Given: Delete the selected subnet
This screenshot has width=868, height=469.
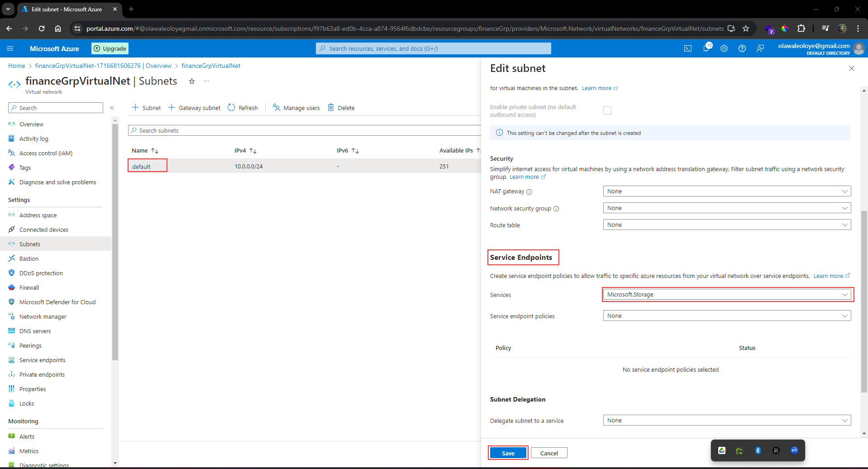Looking at the screenshot, I should pos(341,107).
